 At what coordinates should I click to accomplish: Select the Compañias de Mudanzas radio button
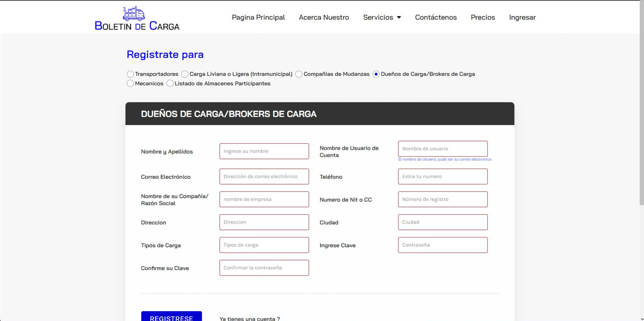[x=299, y=74]
